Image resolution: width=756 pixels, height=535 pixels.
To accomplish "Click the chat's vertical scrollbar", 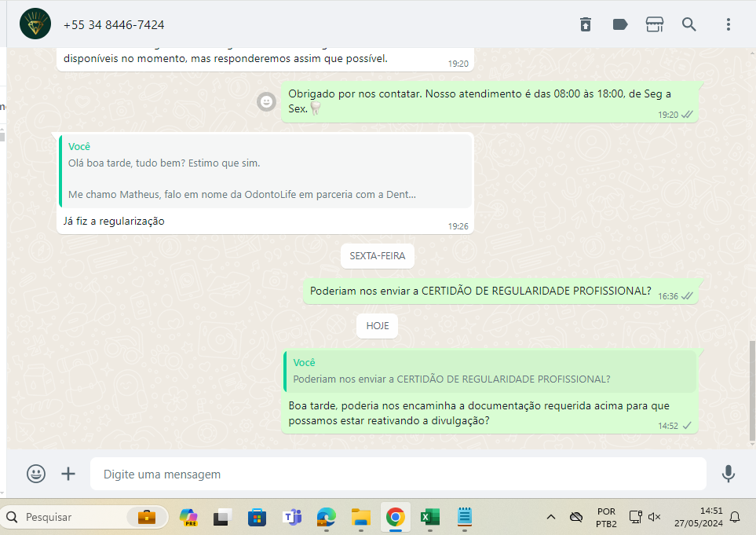I will click(752, 390).
